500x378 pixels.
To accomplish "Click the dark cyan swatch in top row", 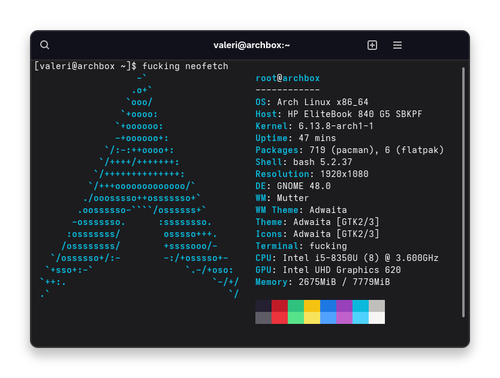I will tap(360, 306).
